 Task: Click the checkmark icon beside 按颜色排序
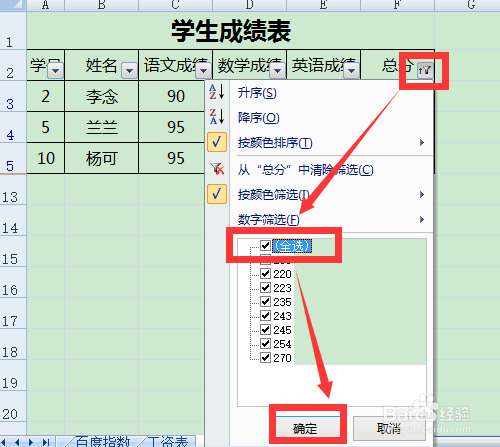click(x=217, y=142)
